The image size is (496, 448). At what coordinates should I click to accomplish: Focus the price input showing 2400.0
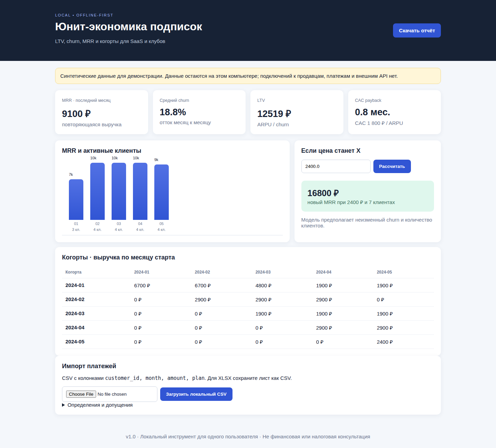pyautogui.click(x=336, y=166)
